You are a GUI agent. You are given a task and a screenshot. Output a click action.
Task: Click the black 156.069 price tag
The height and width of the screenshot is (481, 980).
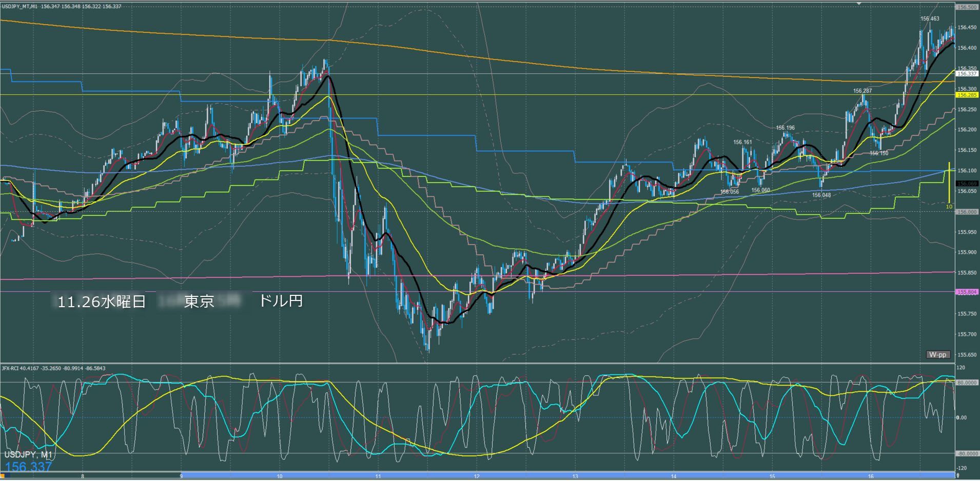(x=967, y=184)
